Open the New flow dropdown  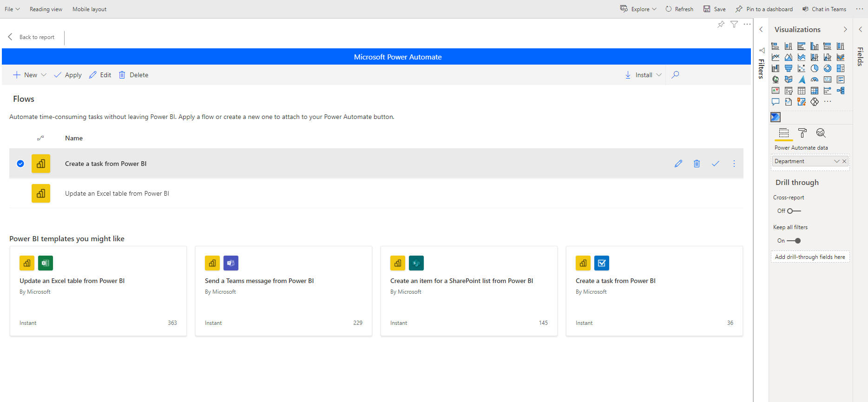[x=30, y=75]
